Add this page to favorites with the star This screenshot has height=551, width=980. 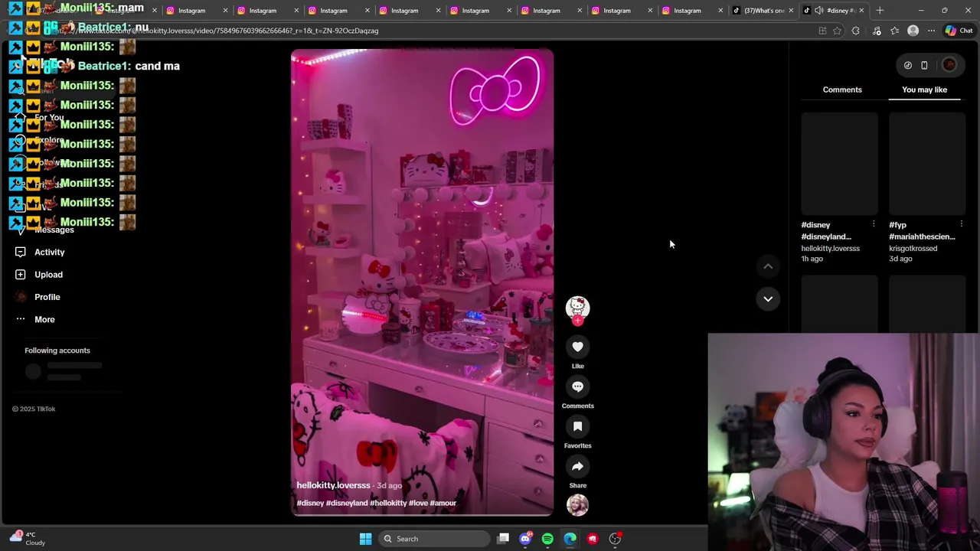tap(837, 31)
